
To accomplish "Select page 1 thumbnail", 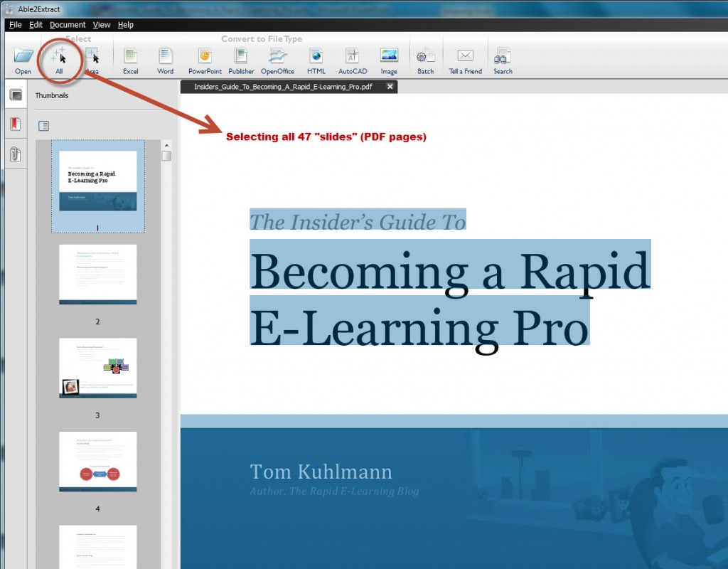I will (98, 181).
